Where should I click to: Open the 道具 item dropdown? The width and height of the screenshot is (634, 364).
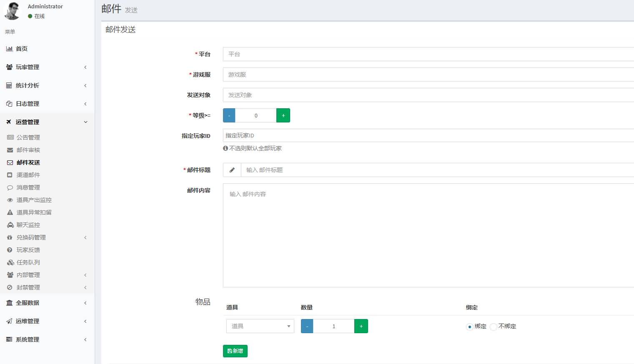point(260,326)
